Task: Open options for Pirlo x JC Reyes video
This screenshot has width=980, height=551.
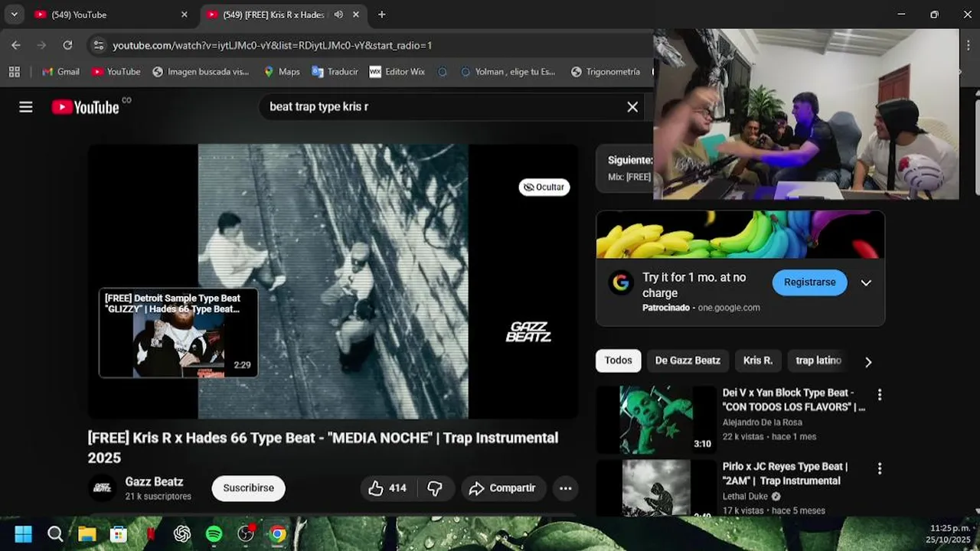Action: [879, 468]
